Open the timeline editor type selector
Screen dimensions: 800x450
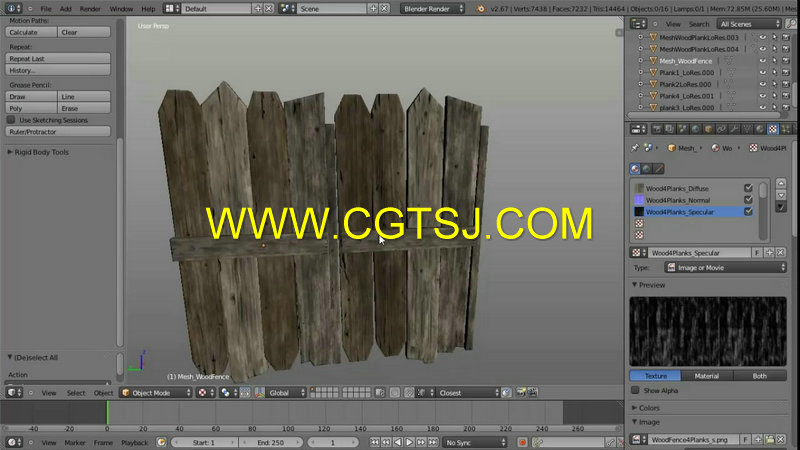click(x=14, y=442)
